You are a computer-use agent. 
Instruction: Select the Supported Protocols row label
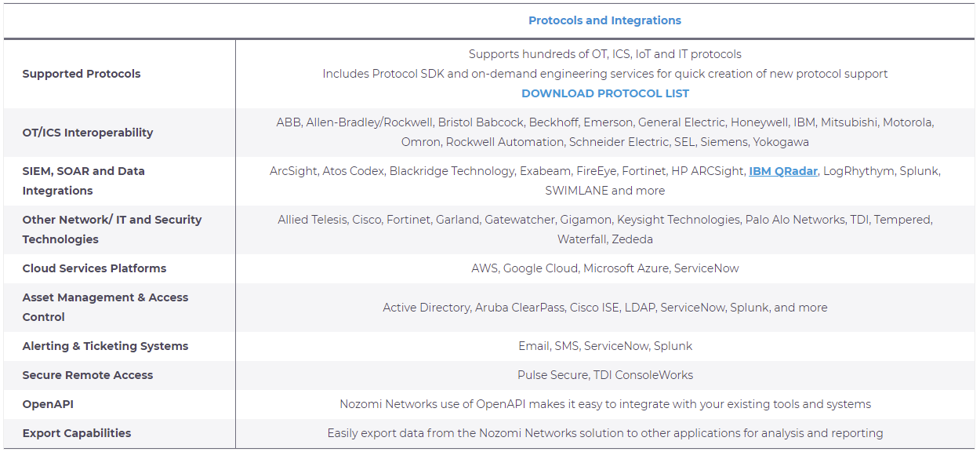(82, 74)
